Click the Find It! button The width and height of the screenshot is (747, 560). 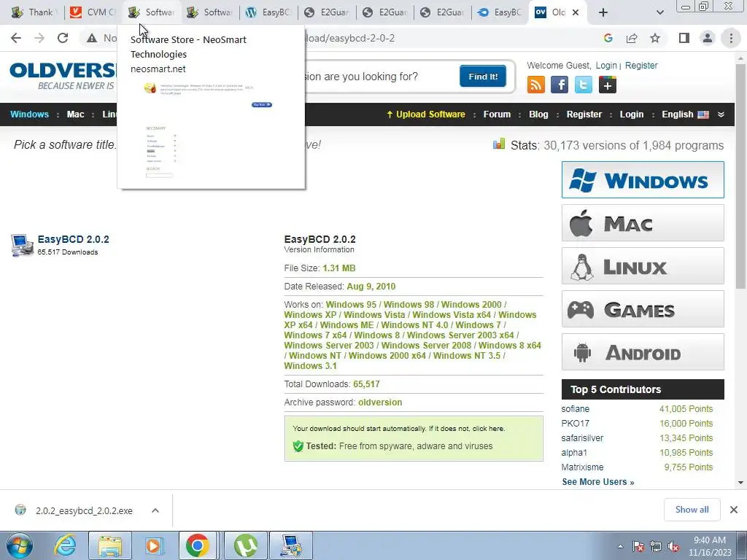coord(483,76)
